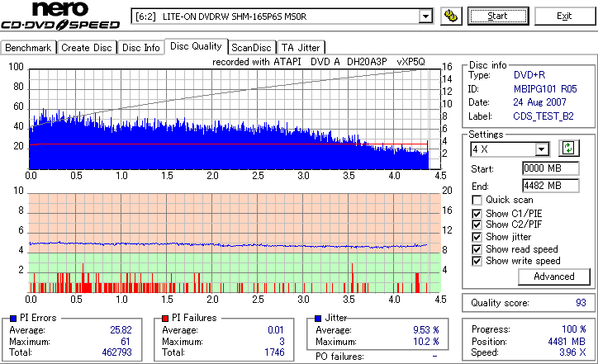Click PI Failures total 1746
Viewport: 598px width, 364px height.
point(274,352)
